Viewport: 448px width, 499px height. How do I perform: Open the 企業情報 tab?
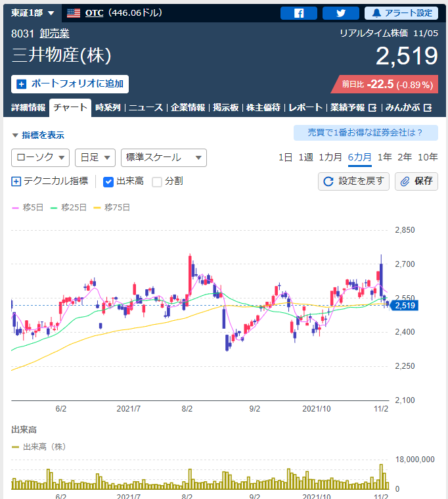(188, 108)
